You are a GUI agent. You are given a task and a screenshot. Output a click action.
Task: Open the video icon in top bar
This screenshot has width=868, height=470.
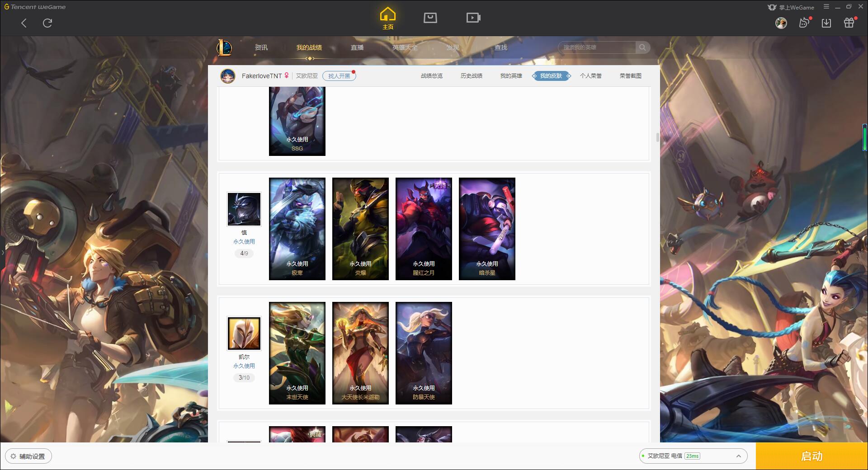pos(473,18)
